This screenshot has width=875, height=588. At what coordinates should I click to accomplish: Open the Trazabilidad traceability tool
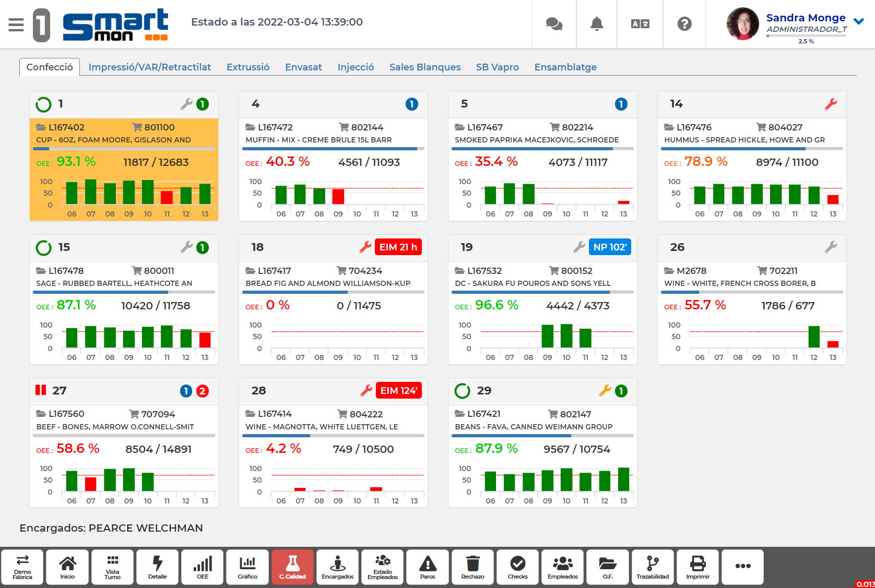pyautogui.click(x=652, y=567)
